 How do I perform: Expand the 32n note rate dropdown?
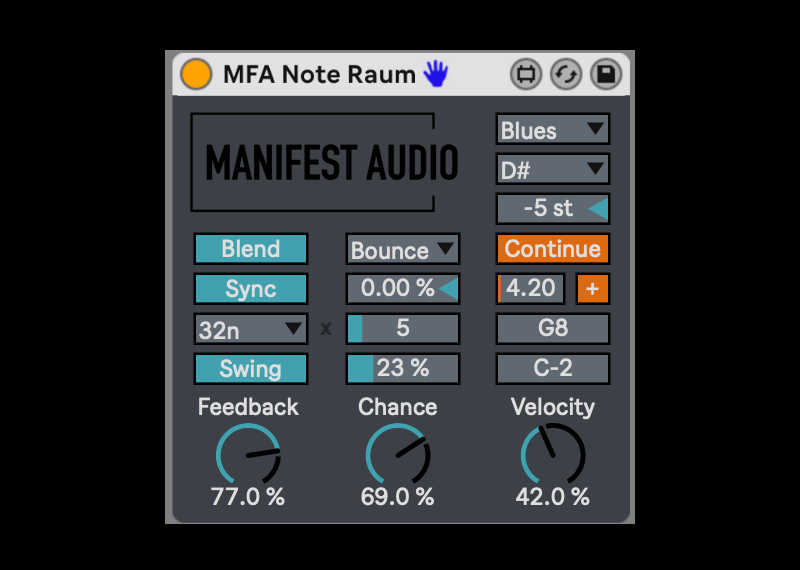point(251,329)
